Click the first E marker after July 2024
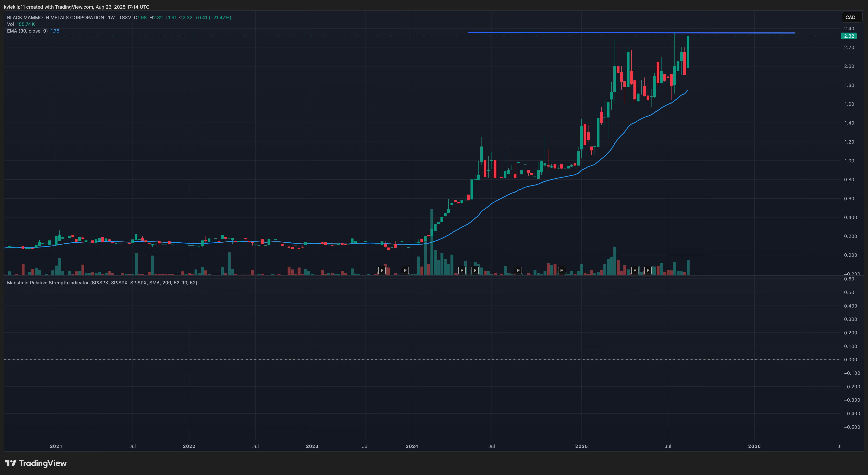 pos(518,270)
